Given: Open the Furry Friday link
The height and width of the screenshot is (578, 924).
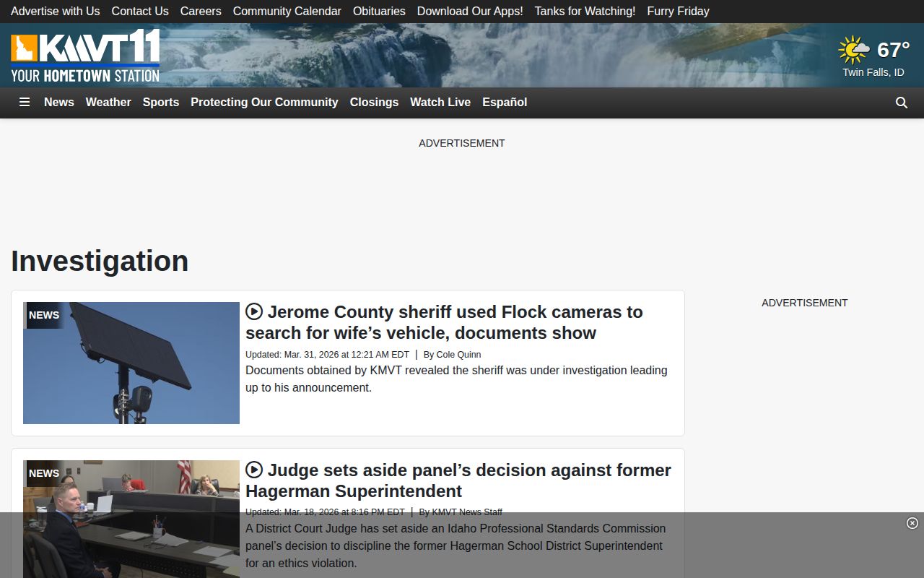Looking at the screenshot, I should click(x=679, y=12).
